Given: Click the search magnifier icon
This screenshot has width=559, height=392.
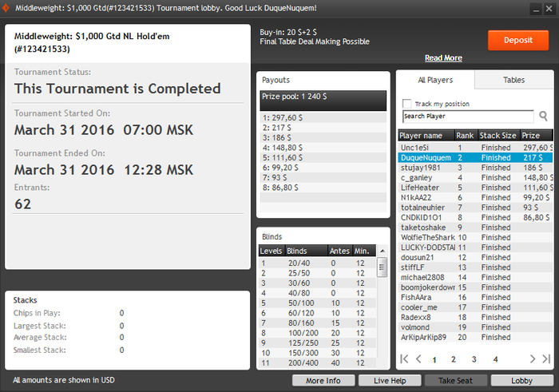Looking at the screenshot, I should [543, 117].
